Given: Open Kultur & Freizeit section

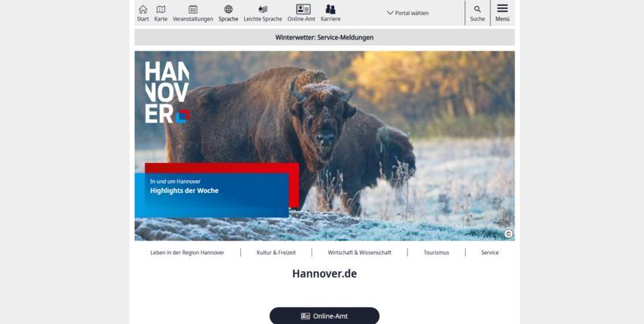Looking at the screenshot, I should [x=276, y=253].
